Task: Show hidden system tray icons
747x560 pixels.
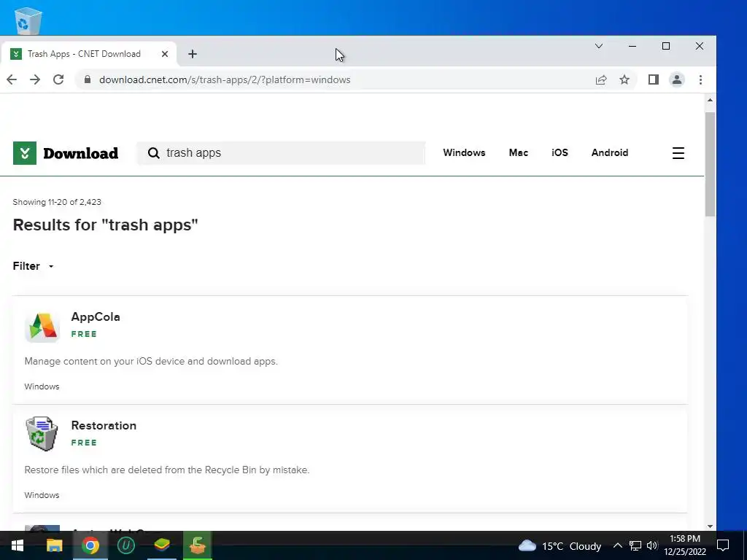Action: [x=617, y=545]
